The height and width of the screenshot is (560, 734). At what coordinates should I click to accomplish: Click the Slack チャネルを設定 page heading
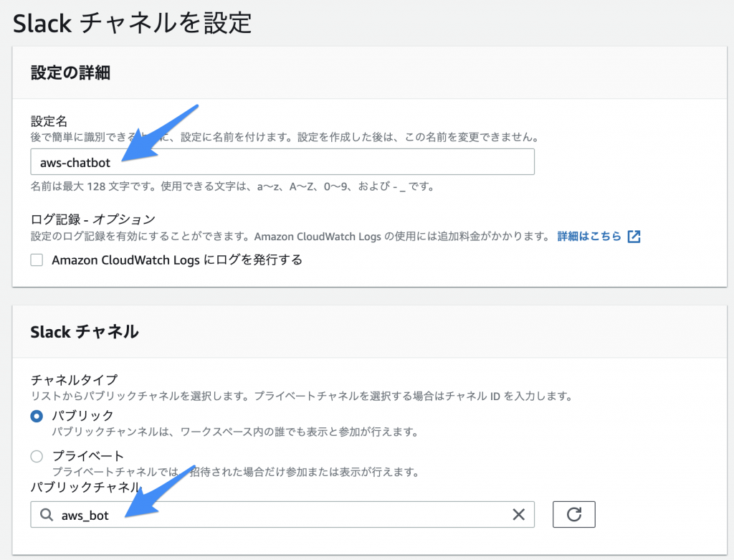[x=133, y=24]
